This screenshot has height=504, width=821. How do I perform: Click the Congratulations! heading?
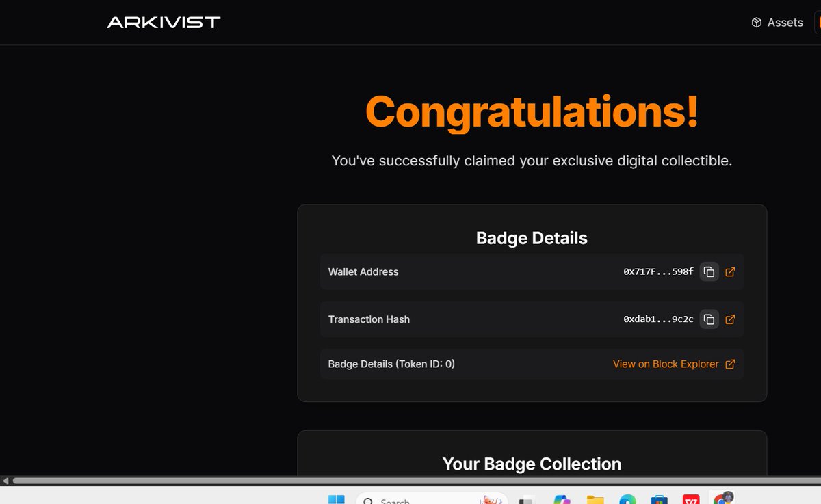(532, 112)
